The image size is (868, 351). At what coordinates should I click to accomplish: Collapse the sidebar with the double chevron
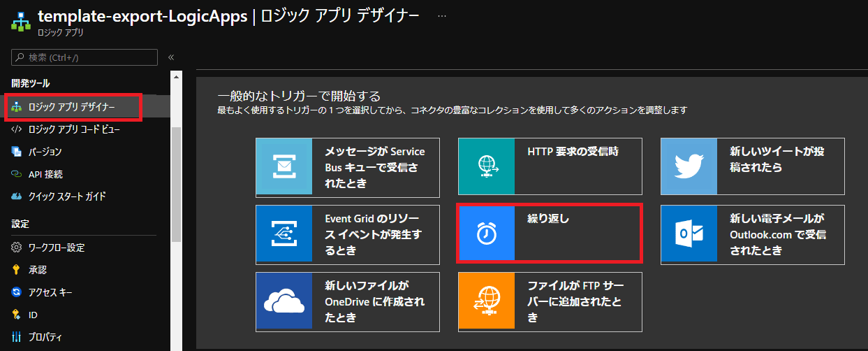[x=171, y=57]
